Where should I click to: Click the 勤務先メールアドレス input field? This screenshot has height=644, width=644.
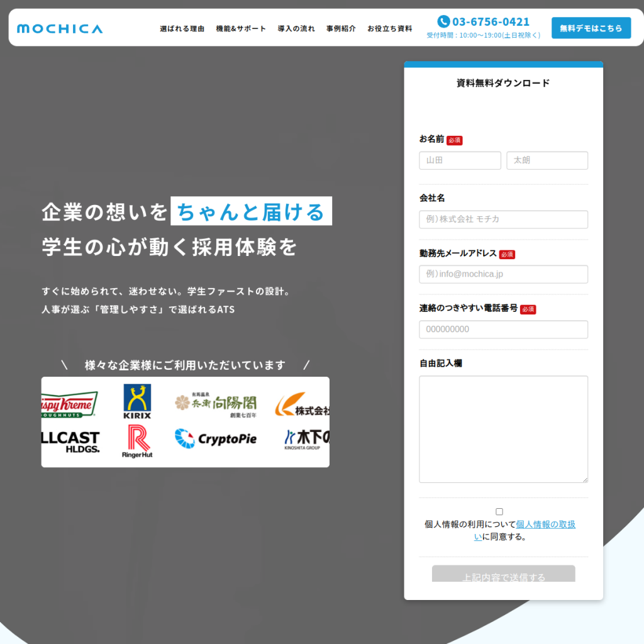coord(504,274)
